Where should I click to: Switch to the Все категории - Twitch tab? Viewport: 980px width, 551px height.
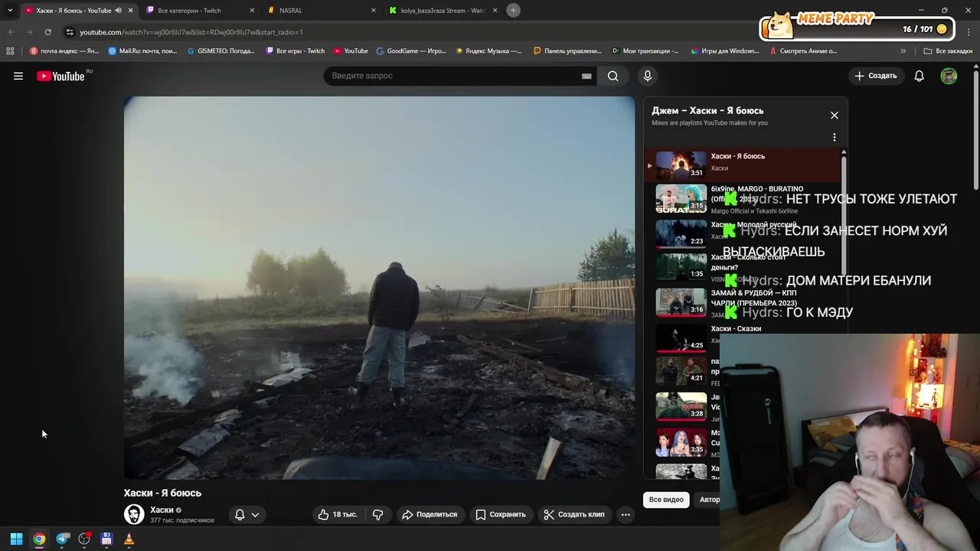click(199, 11)
